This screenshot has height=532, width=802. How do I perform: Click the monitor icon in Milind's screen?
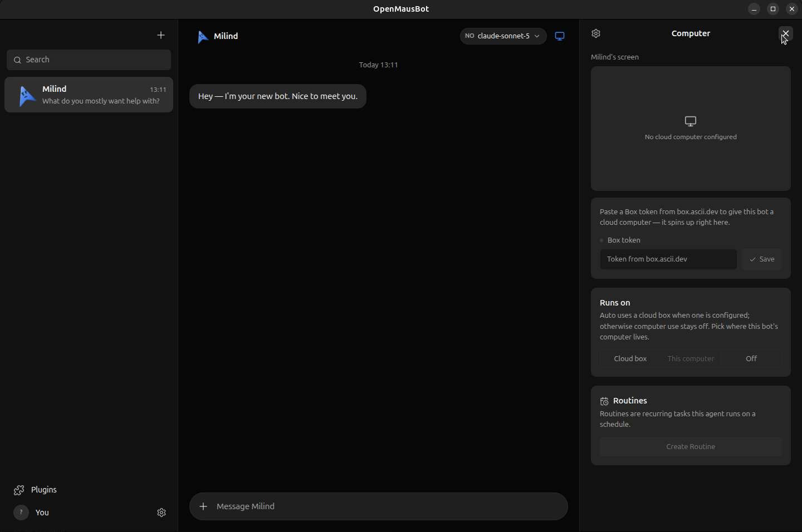[691, 121]
